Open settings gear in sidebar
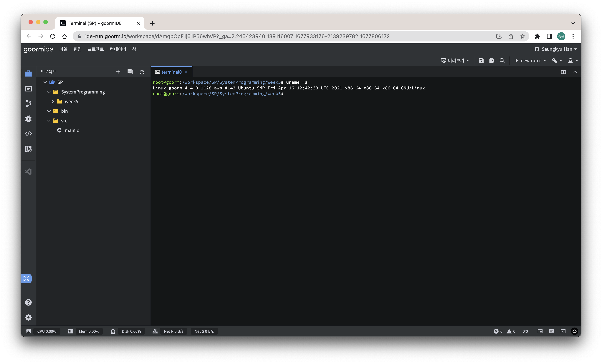Screen dimensions: 602x364 click(x=28, y=317)
